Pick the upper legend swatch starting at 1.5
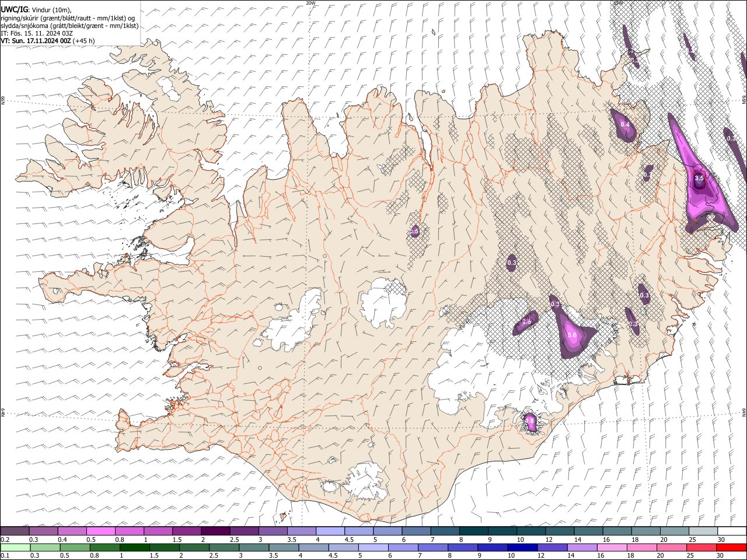 187,531
